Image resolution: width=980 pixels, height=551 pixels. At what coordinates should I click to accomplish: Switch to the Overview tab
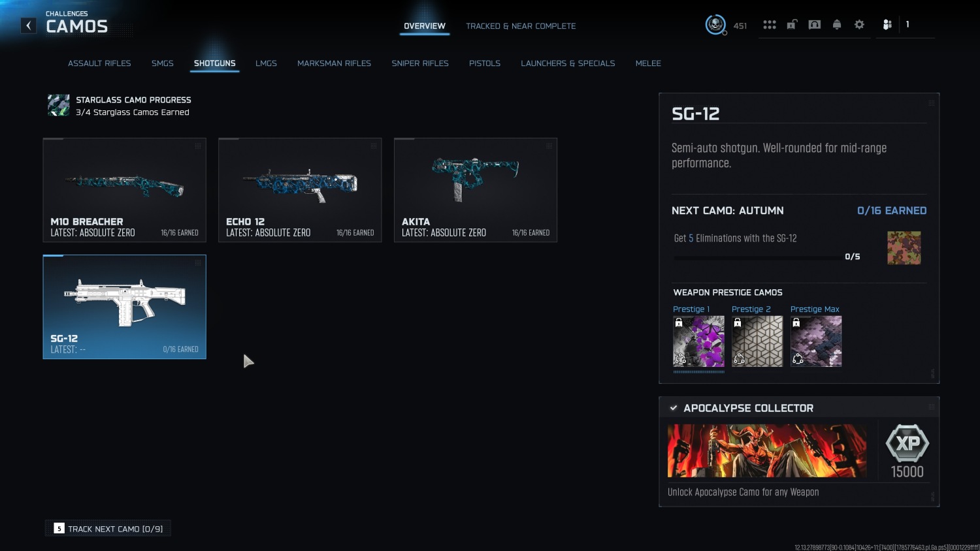click(x=425, y=26)
